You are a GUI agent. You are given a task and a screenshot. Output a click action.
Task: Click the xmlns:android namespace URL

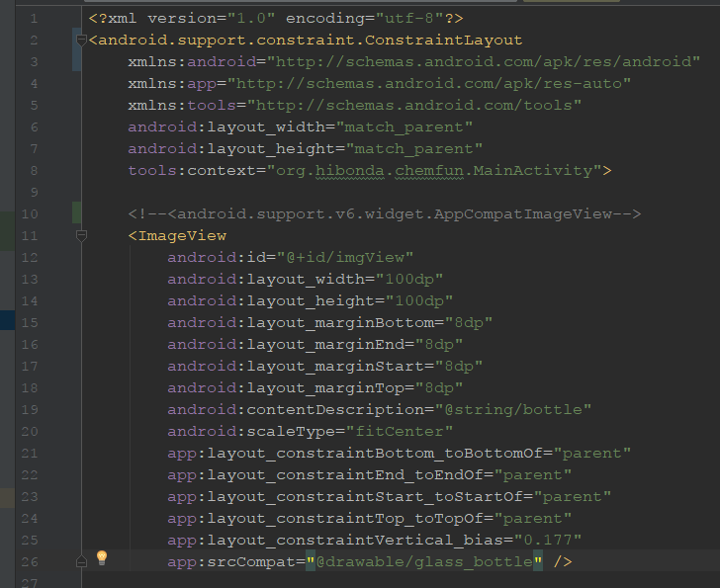[x=483, y=62]
